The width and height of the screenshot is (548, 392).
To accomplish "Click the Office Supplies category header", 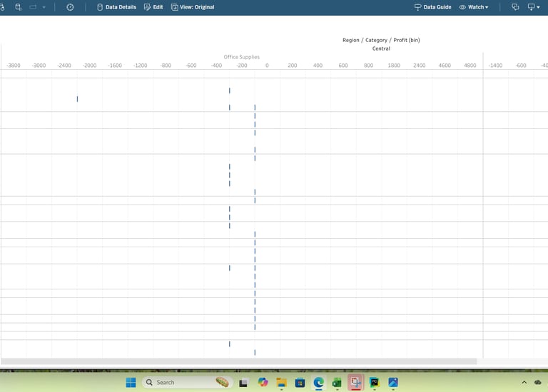I will (x=241, y=57).
